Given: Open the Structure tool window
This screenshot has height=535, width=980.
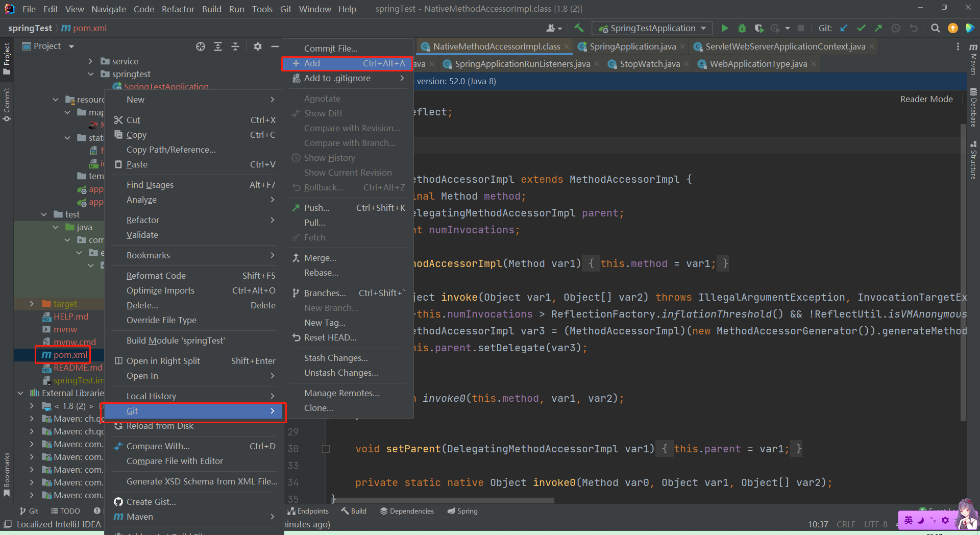Looking at the screenshot, I should (973, 160).
